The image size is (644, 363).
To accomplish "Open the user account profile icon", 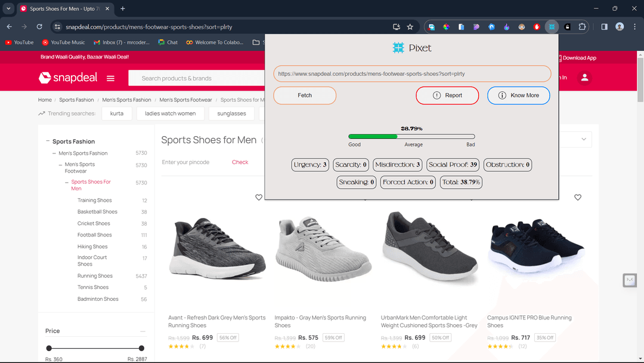I will tap(584, 78).
